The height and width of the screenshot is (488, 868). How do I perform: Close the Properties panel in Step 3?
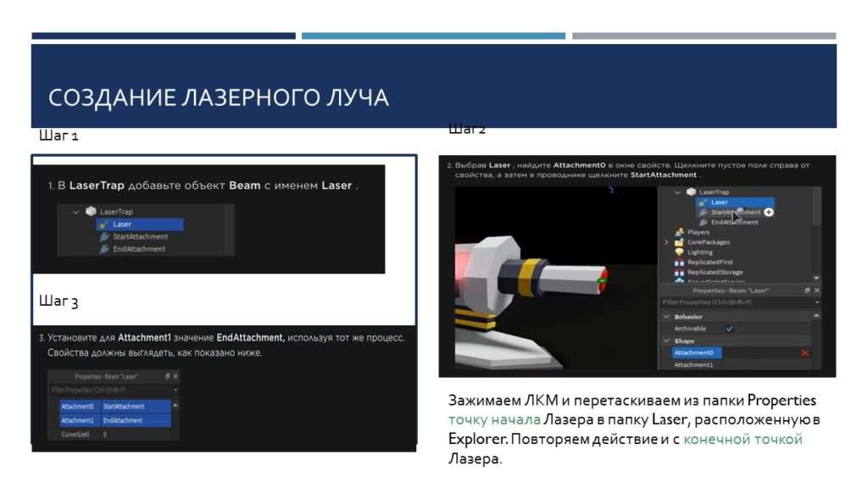point(175,376)
